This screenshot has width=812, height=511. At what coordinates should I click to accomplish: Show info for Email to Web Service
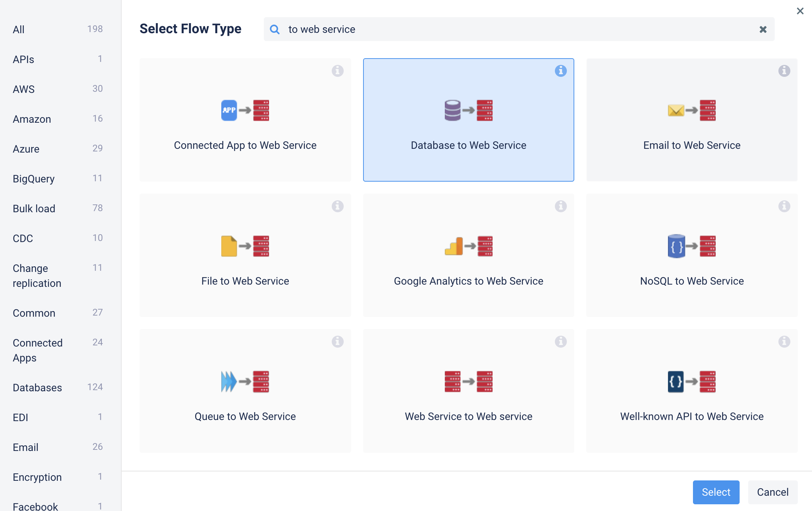(784, 71)
